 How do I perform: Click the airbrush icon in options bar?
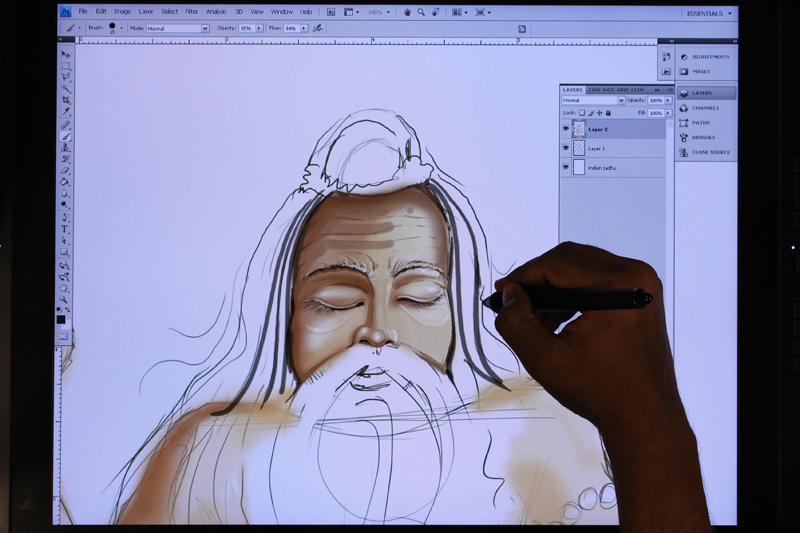point(318,29)
